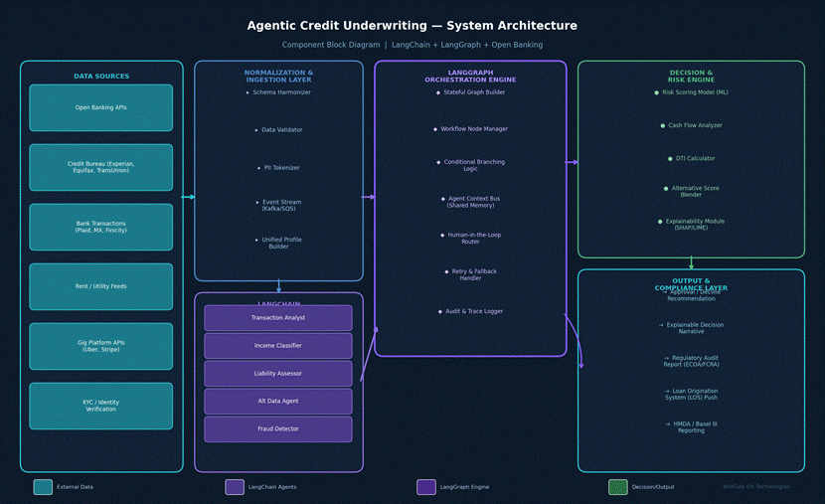Choose the Alt Data Agent box
This screenshot has width=825, height=504.
(x=278, y=402)
